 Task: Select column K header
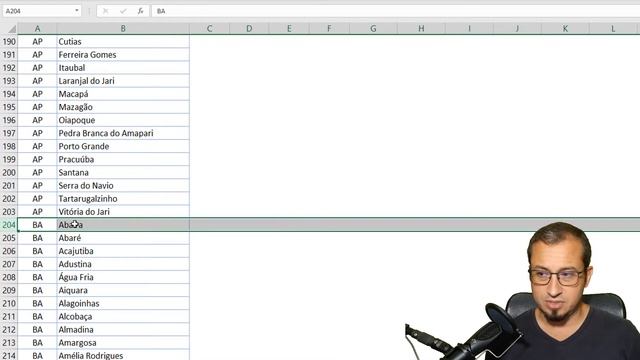pyautogui.click(x=565, y=29)
